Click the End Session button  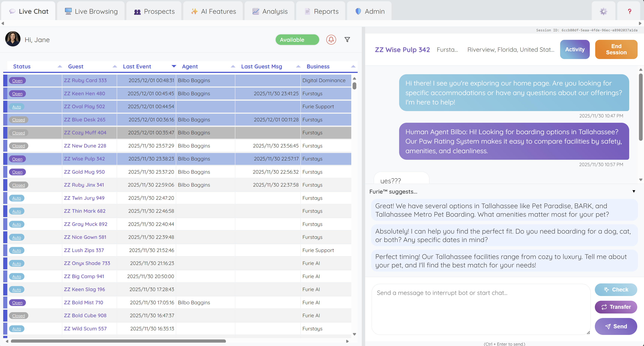pos(616,49)
